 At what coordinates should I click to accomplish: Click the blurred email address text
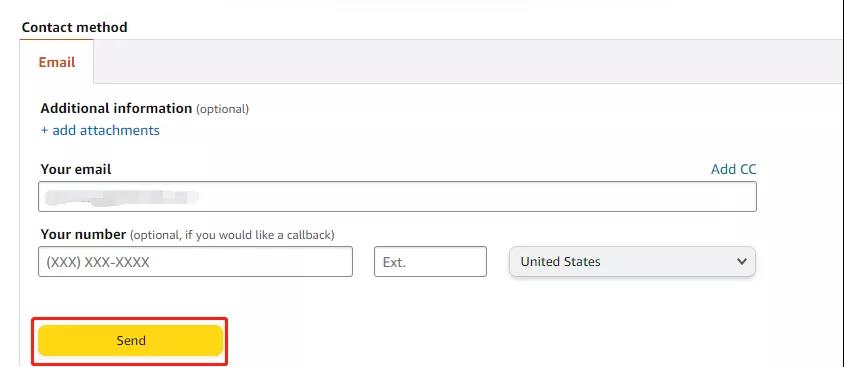tap(122, 197)
